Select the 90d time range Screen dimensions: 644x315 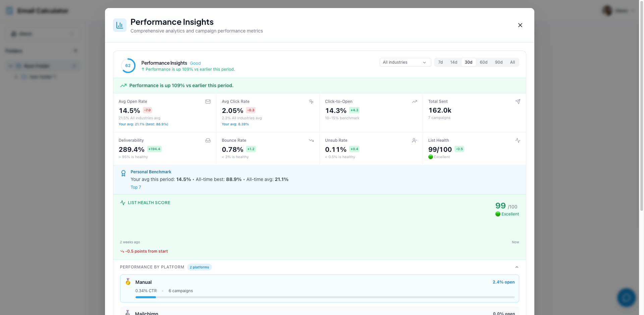coord(498,62)
